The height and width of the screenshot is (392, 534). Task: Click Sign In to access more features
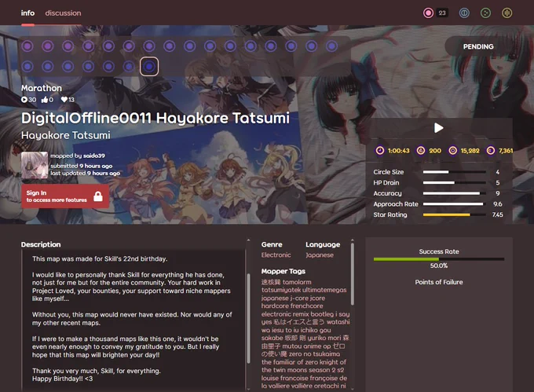65,196
